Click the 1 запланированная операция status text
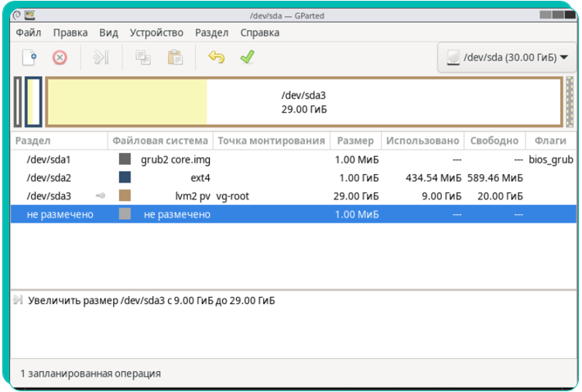The width and height of the screenshot is (582, 392). pyautogui.click(x=91, y=373)
